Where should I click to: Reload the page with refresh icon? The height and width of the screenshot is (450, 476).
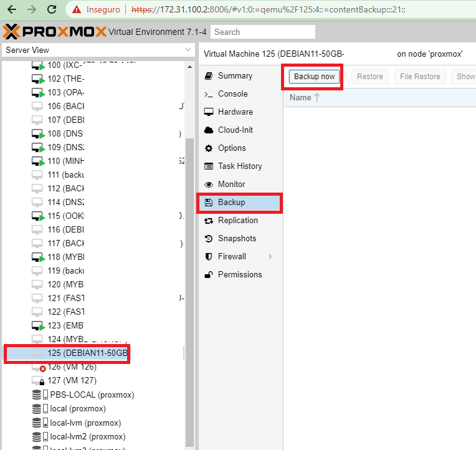point(52,9)
